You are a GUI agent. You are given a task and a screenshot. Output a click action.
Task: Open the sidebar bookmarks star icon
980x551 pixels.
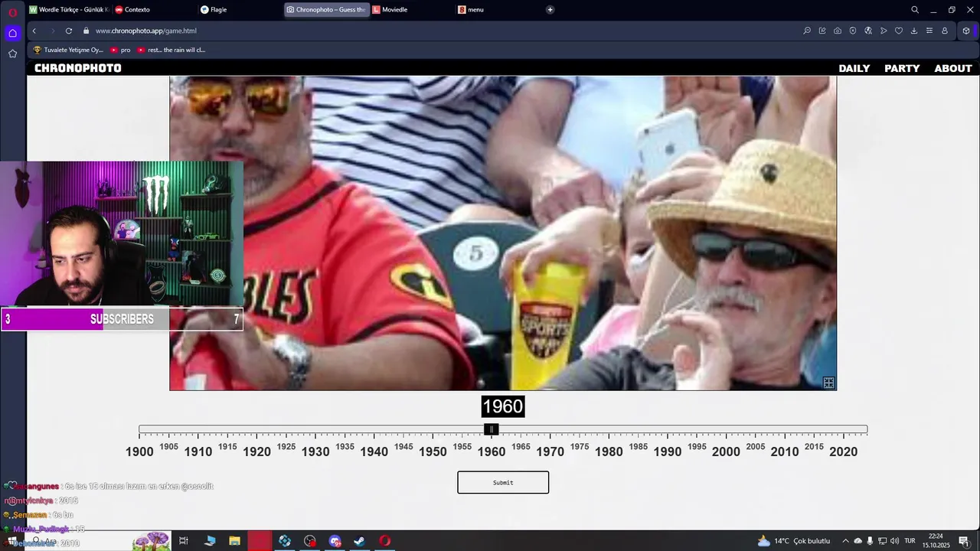pyautogui.click(x=12, y=54)
